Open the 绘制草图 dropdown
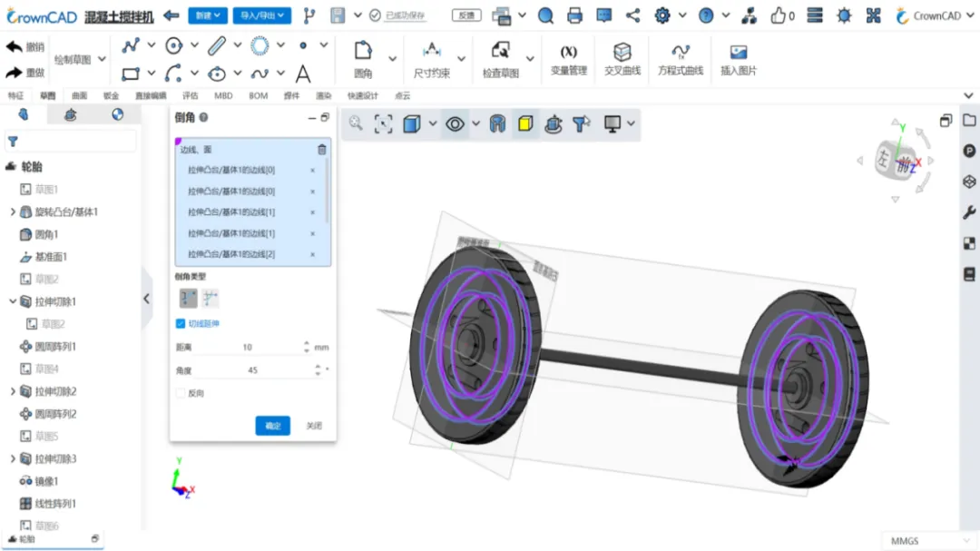 coord(79,59)
